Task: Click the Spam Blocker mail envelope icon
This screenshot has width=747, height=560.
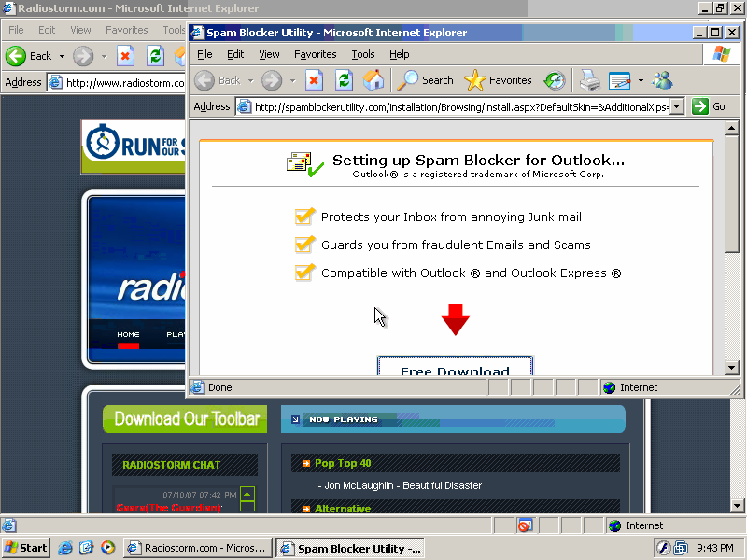Action: coord(305,164)
